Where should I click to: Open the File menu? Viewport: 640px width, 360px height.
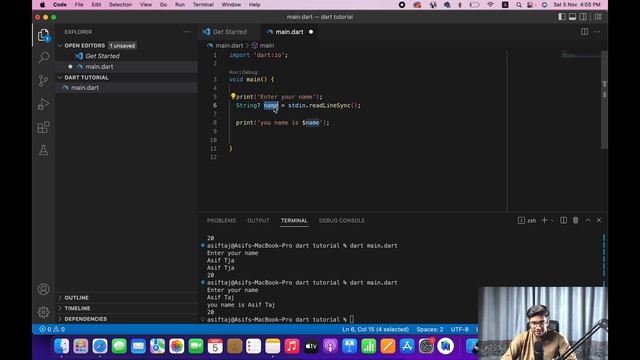[x=79, y=4]
